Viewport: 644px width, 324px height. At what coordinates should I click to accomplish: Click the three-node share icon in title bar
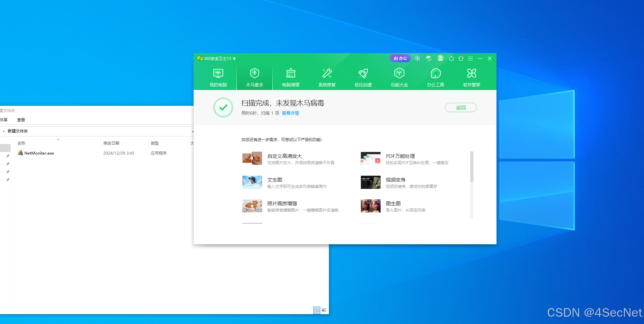451,58
